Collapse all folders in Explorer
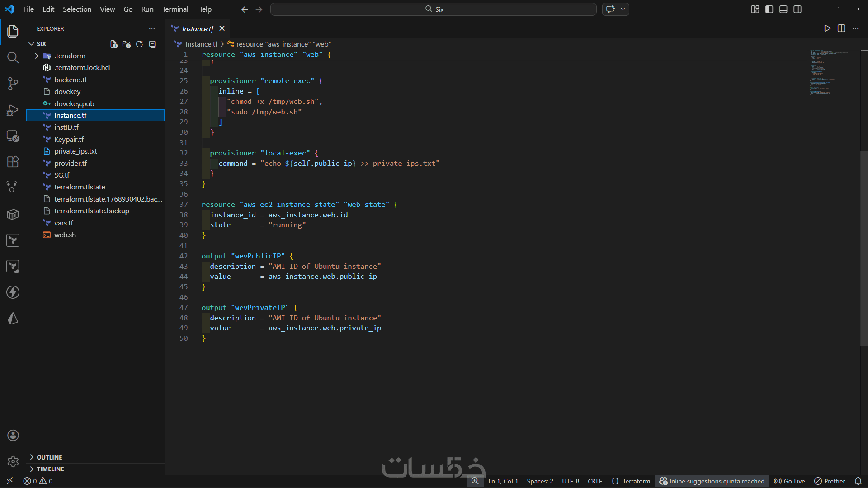Screen dimensions: 868x488 tap(153, 44)
